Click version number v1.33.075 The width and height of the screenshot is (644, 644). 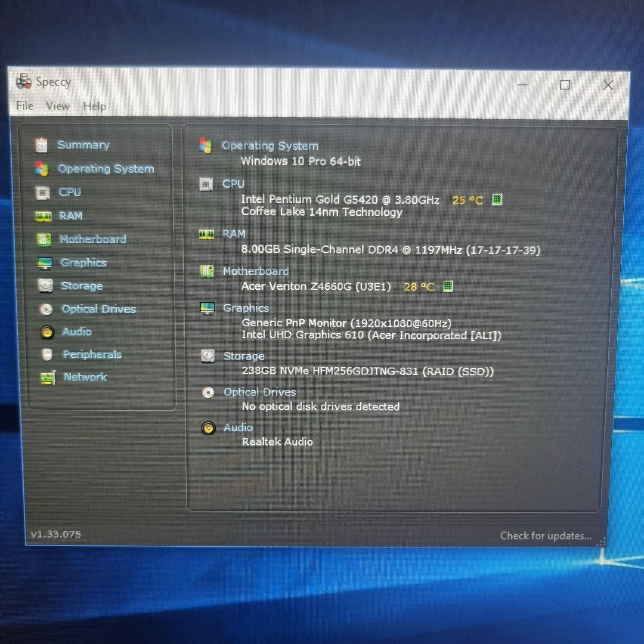coord(56,534)
